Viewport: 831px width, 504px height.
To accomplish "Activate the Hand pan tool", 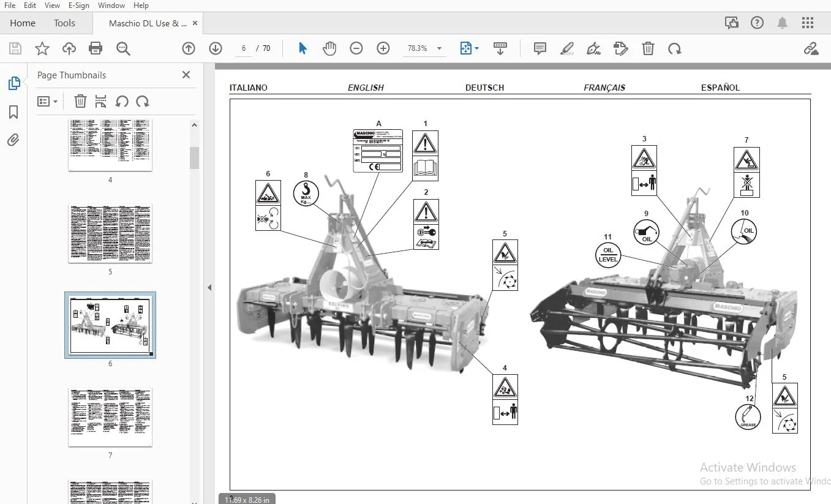I will point(329,48).
